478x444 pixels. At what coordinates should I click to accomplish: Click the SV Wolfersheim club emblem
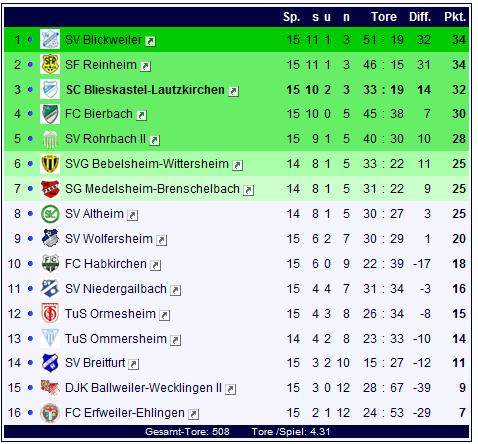point(50,238)
